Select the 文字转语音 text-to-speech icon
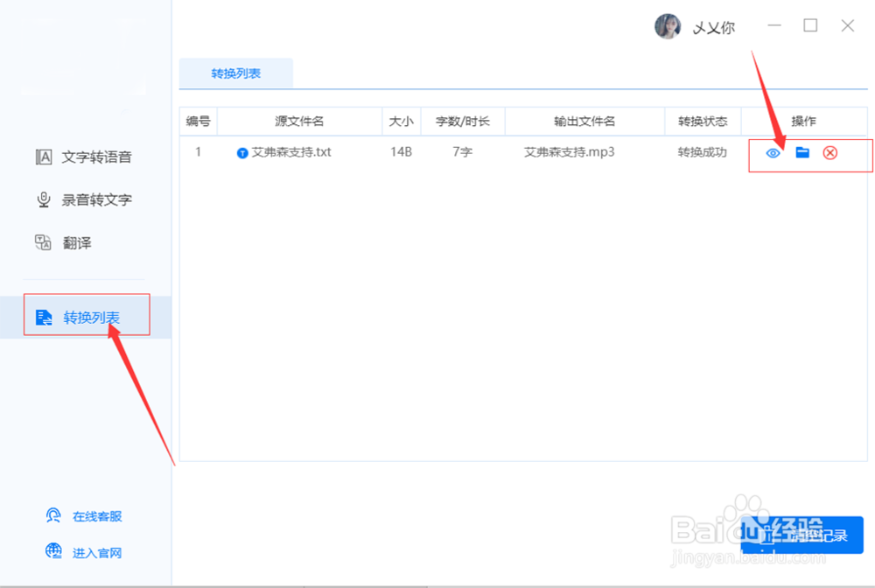Screen dimensions: 875x588 click(x=43, y=157)
